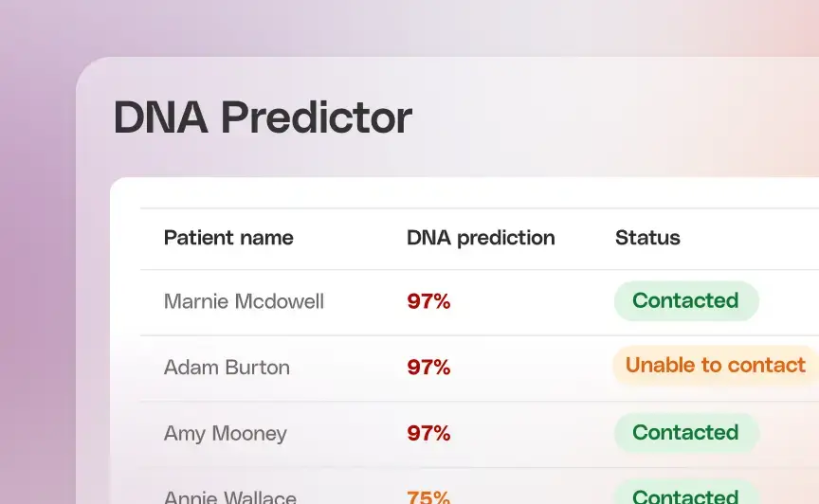The height and width of the screenshot is (504, 819).
Task: Click the DNA Predictor page title
Action: pyautogui.click(x=263, y=117)
